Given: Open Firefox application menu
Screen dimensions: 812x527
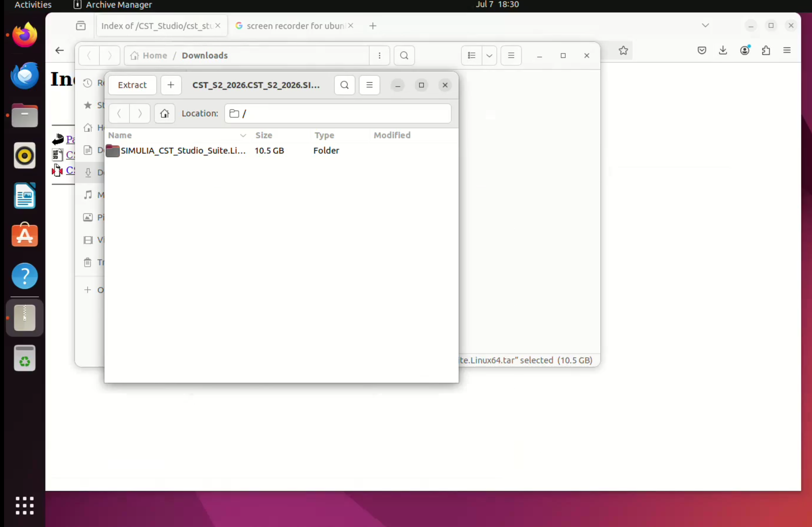Looking at the screenshot, I should tap(787, 50).
